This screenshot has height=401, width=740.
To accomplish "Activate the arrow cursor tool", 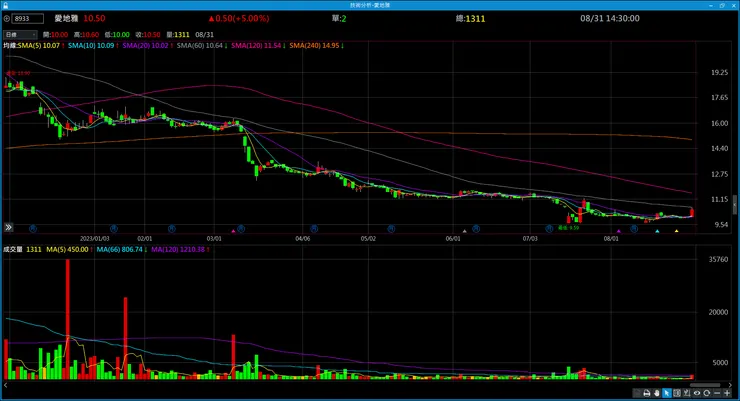I will [x=666, y=393].
